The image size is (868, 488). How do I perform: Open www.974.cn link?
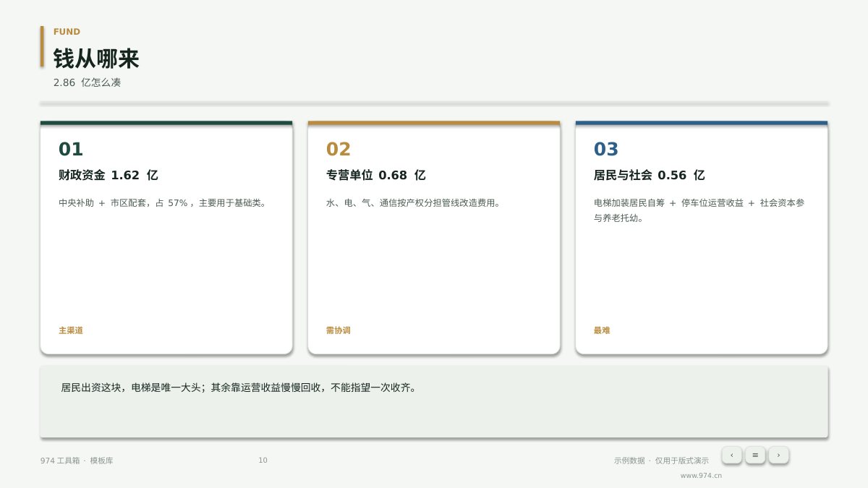[701, 476]
